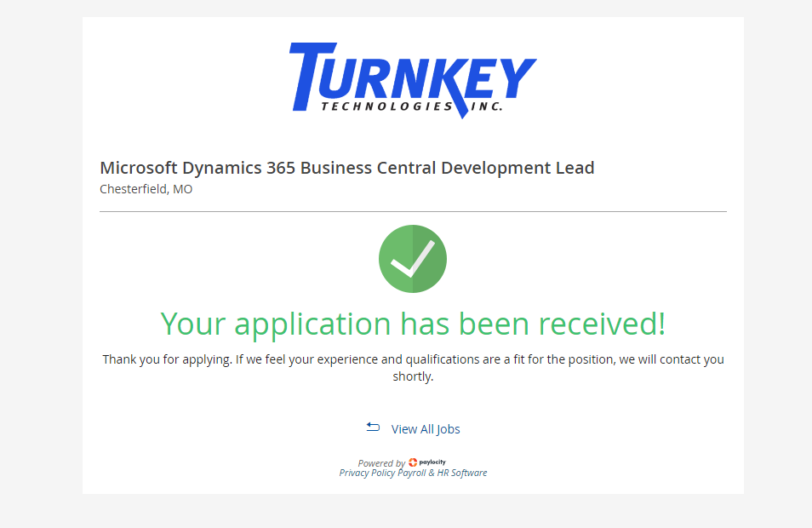Click the green checkmark success icon
This screenshot has width=812, height=528.
[413, 259]
